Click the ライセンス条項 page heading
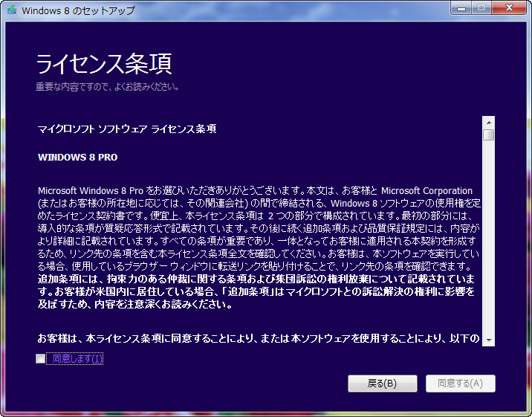This screenshot has height=417, width=532. pyautogui.click(x=104, y=63)
